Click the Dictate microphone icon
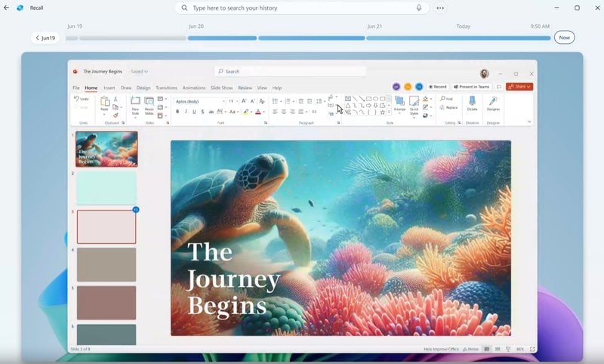Image resolution: width=604 pixels, height=364 pixels. [x=472, y=101]
